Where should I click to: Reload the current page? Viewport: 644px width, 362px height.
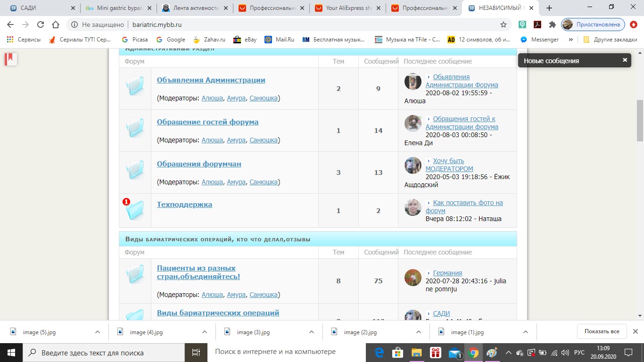point(41,25)
